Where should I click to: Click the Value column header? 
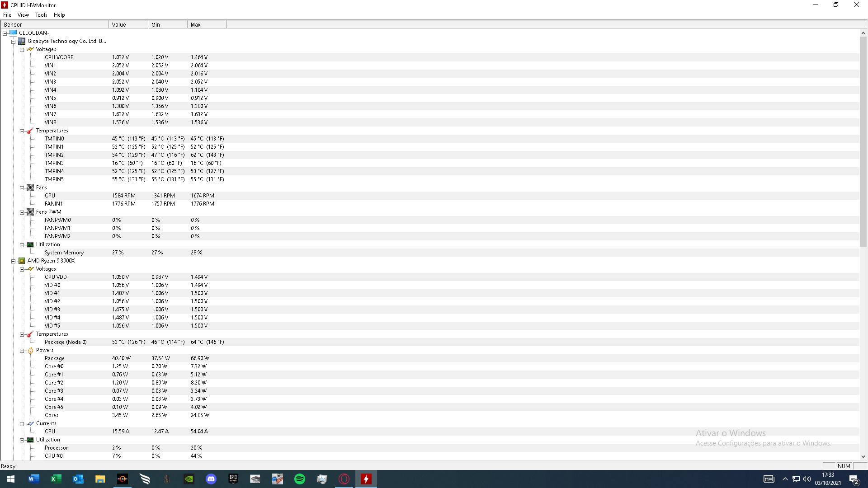point(128,24)
